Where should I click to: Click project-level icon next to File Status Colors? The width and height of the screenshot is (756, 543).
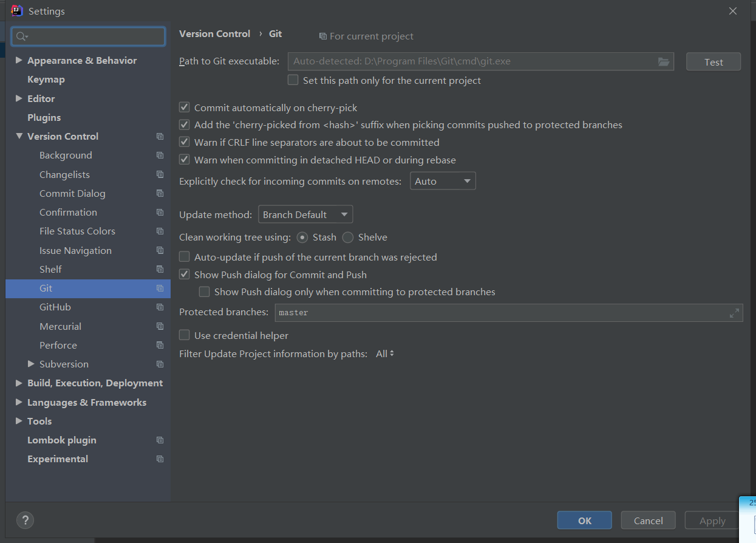pyautogui.click(x=160, y=231)
